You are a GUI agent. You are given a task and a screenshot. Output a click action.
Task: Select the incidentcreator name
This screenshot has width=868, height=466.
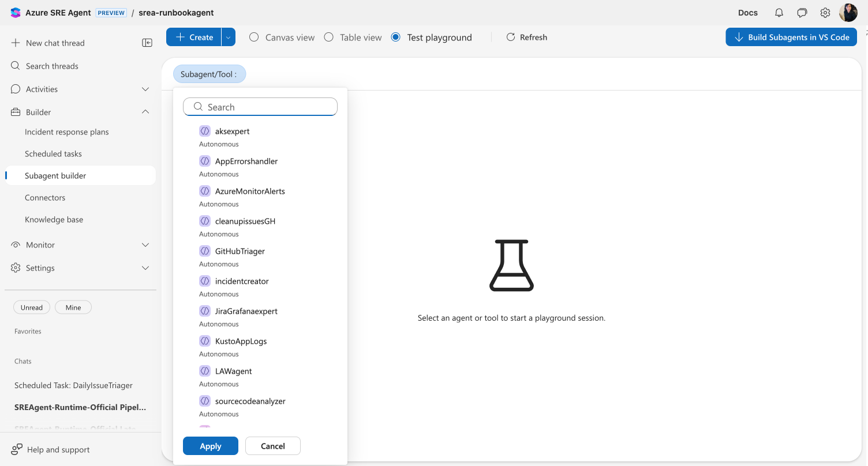pyautogui.click(x=242, y=281)
